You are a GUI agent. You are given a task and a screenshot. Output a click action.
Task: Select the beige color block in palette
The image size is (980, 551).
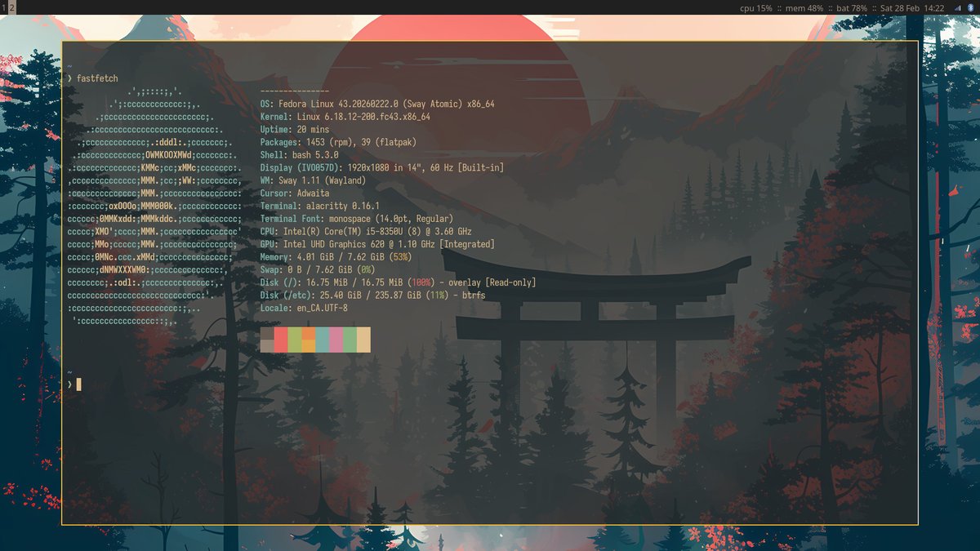[x=363, y=340]
